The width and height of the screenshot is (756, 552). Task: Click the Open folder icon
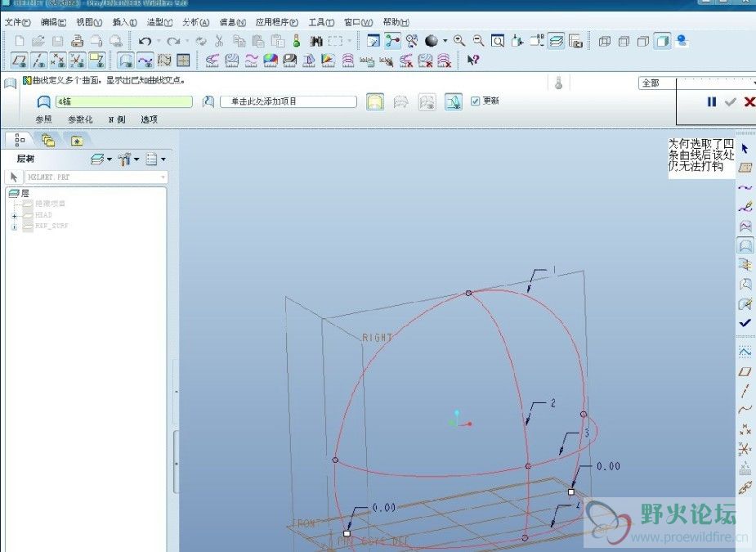[x=38, y=41]
